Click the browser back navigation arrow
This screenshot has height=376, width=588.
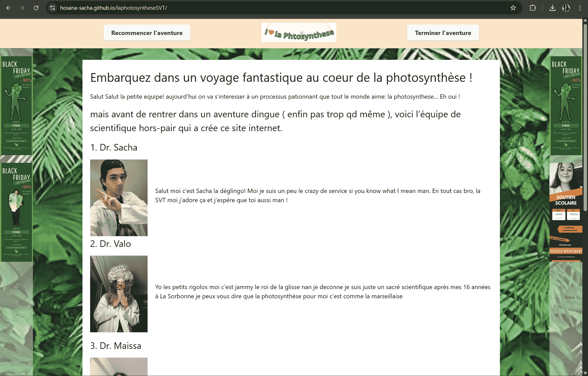point(9,8)
